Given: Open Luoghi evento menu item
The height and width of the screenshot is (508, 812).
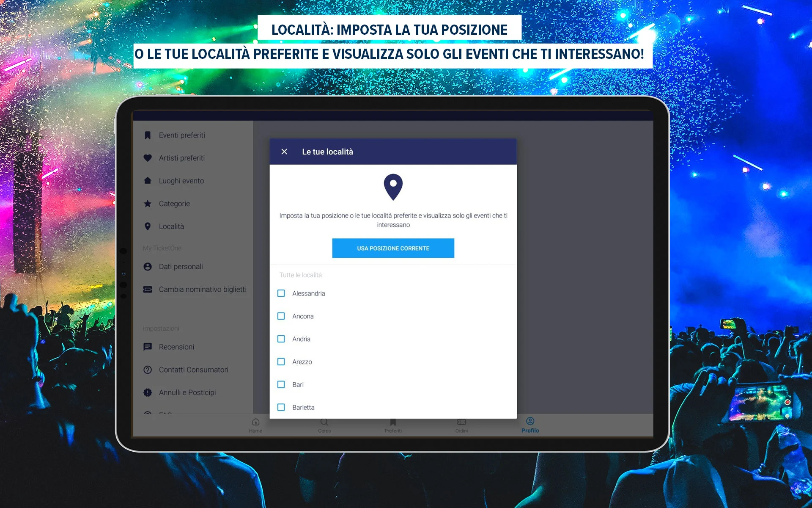Looking at the screenshot, I should tap(193, 181).
